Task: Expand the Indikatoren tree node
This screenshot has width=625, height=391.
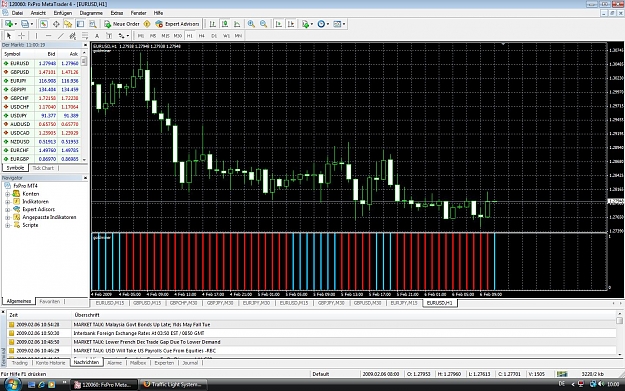Action: 8,202
